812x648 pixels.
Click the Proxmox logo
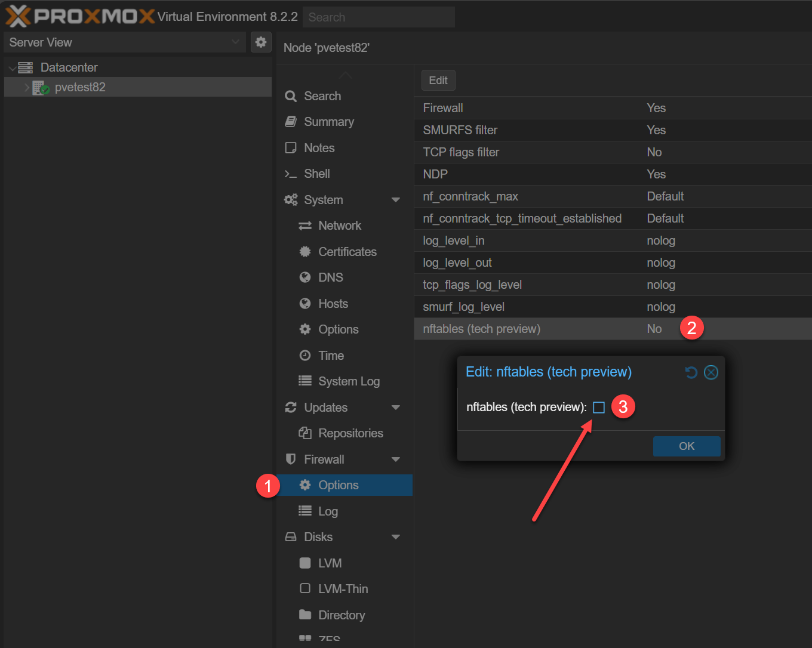tap(80, 16)
